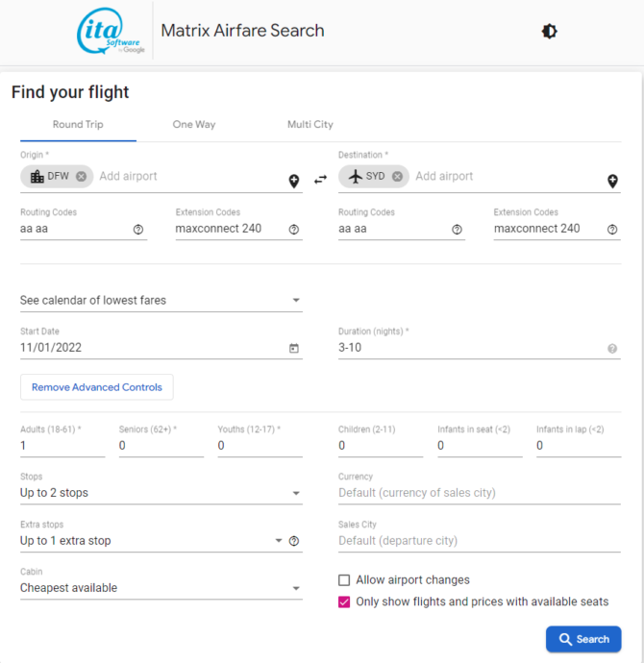Switch to the Multi City tab
This screenshot has height=663, width=644.
pos(310,125)
